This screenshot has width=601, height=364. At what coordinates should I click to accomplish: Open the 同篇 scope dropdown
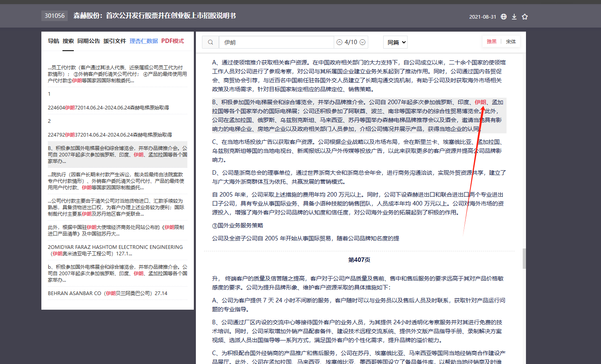[395, 42]
